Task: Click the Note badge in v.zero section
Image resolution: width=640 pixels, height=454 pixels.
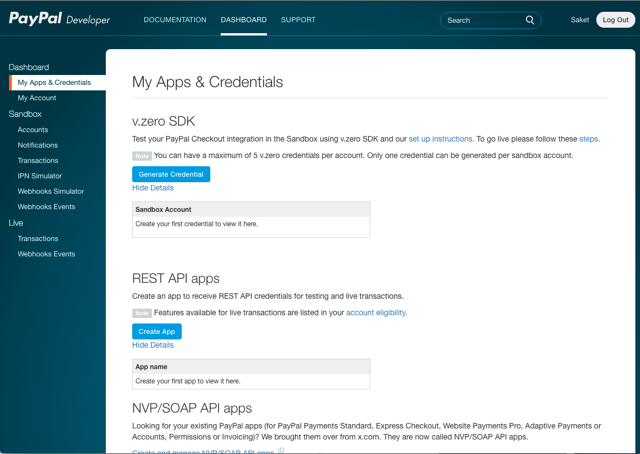Action: pyautogui.click(x=142, y=156)
